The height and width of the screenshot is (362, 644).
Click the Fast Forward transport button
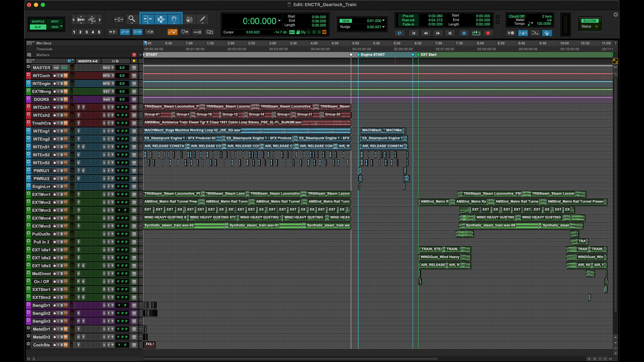(x=438, y=33)
